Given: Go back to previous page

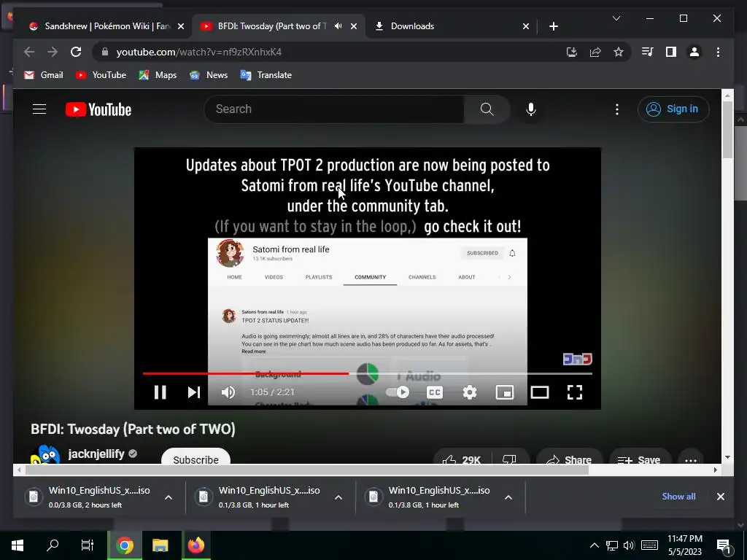Looking at the screenshot, I should (x=29, y=52).
